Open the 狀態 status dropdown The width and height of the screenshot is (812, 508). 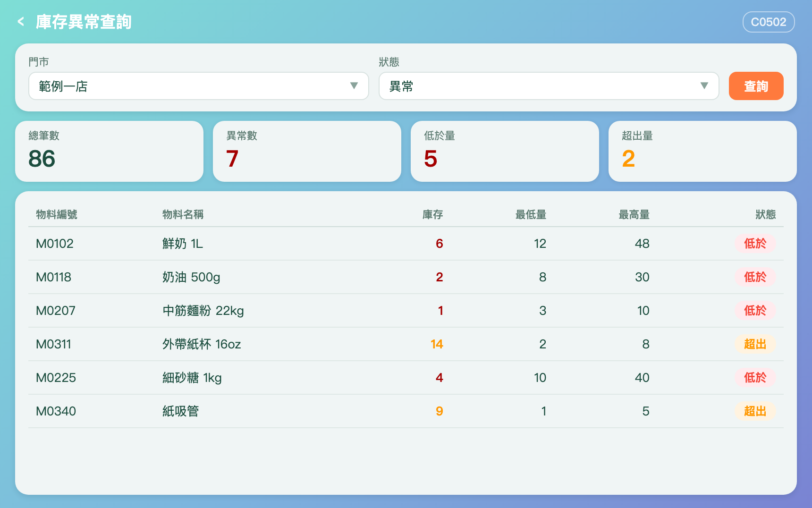point(549,86)
